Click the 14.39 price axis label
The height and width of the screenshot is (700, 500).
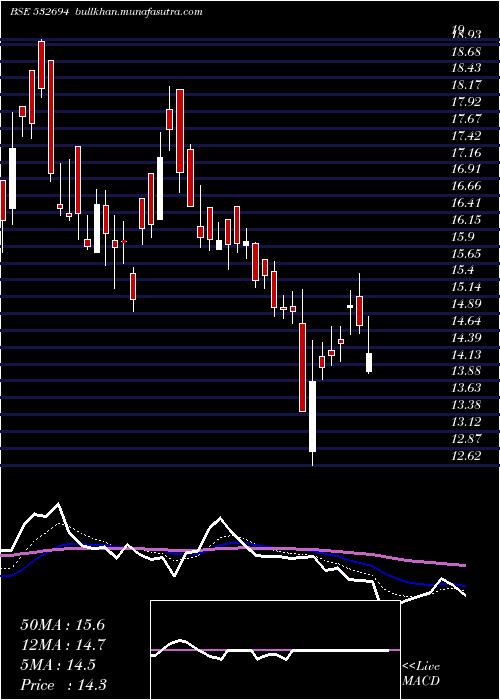click(466, 338)
